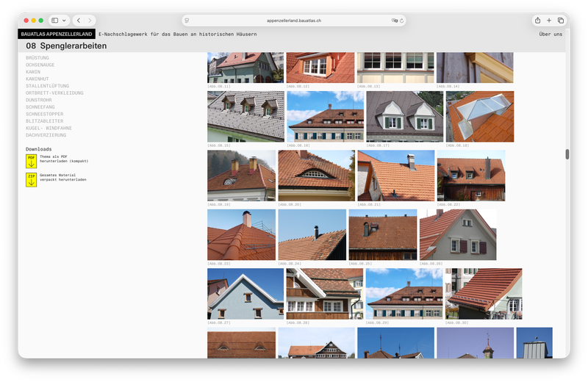The image size is (588, 382).
Task: Click the page settings icon left of URL
Action: (x=187, y=21)
